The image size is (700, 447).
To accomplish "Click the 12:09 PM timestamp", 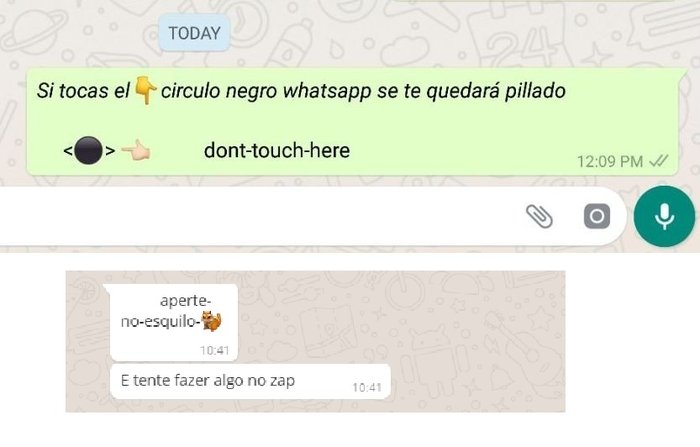I will (x=610, y=161).
